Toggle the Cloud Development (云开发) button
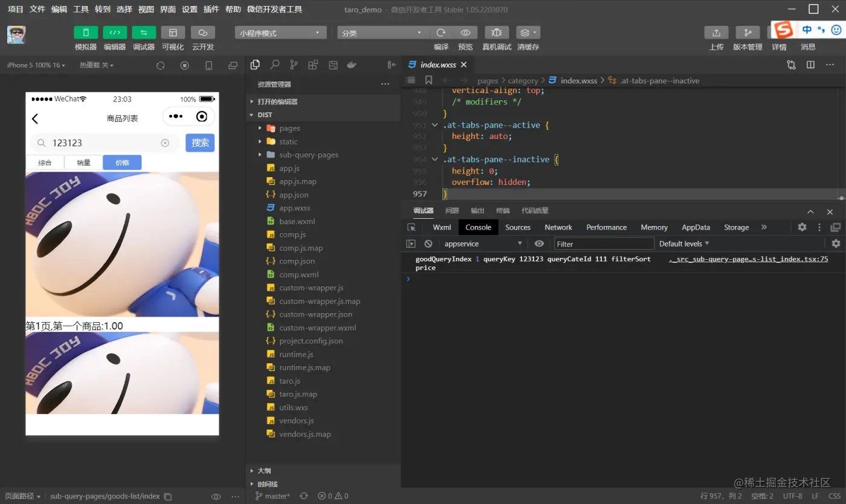 coord(203,33)
